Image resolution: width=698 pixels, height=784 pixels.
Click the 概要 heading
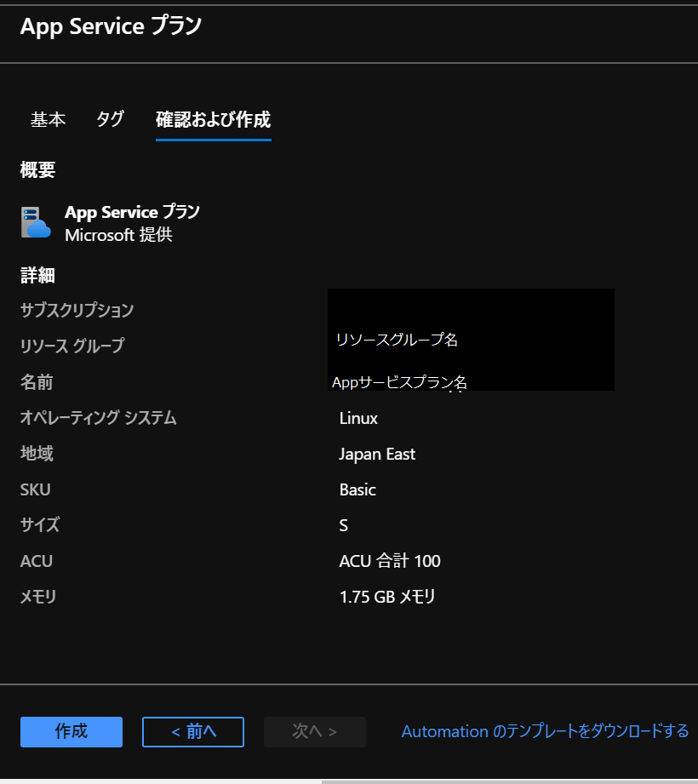pyautogui.click(x=37, y=170)
